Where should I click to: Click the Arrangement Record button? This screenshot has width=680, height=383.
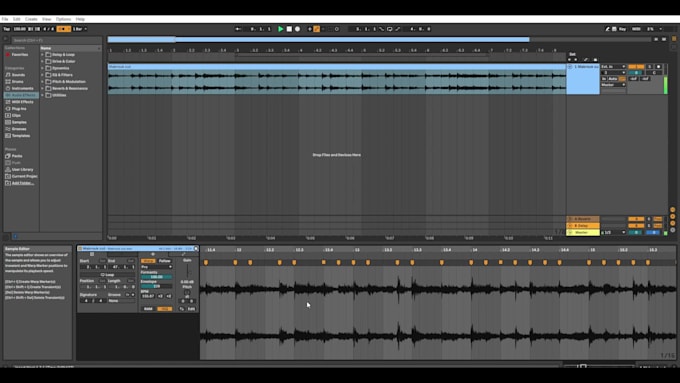pyautogui.click(x=298, y=29)
